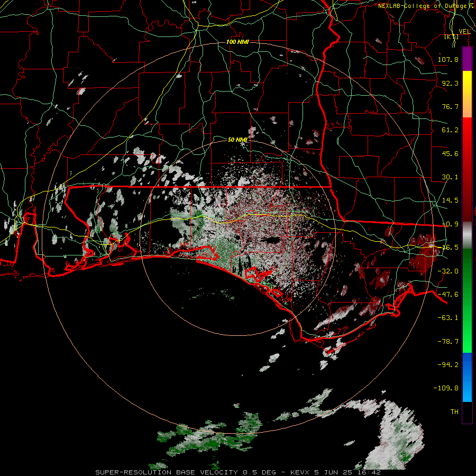
Task: Click the 50 NMI range ring label
Action: [x=237, y=140]
